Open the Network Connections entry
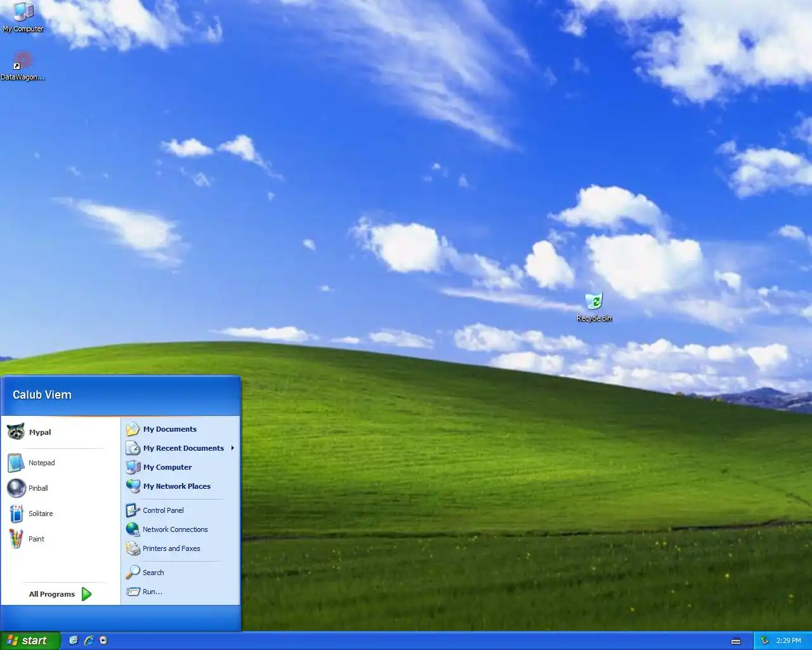 click(x=180, y=529)
